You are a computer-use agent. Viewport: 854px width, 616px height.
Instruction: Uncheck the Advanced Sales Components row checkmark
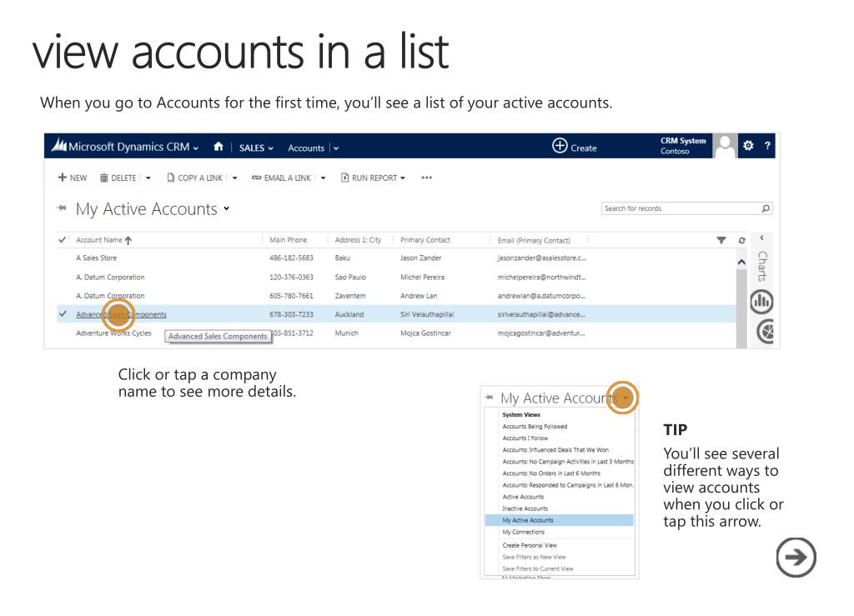tap(63, 313)
